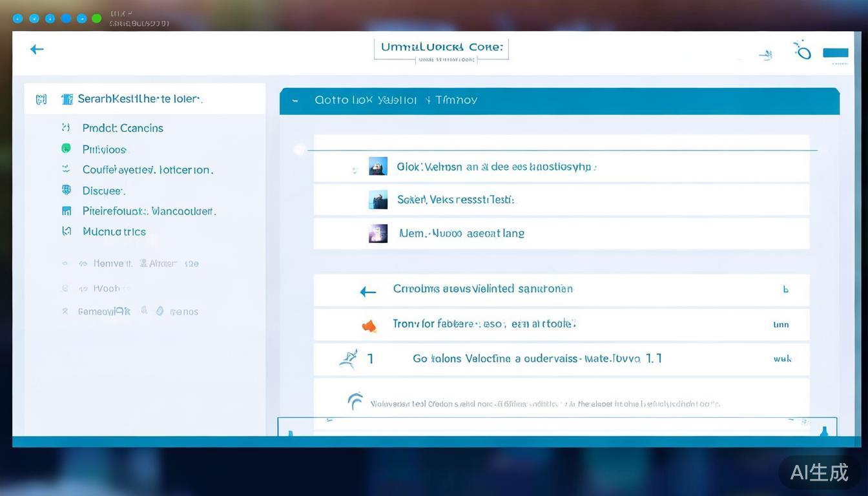Toggle the solid blue switch in top-right corner
Viewport: 868px width, 496px height.
tap(835, 53)
